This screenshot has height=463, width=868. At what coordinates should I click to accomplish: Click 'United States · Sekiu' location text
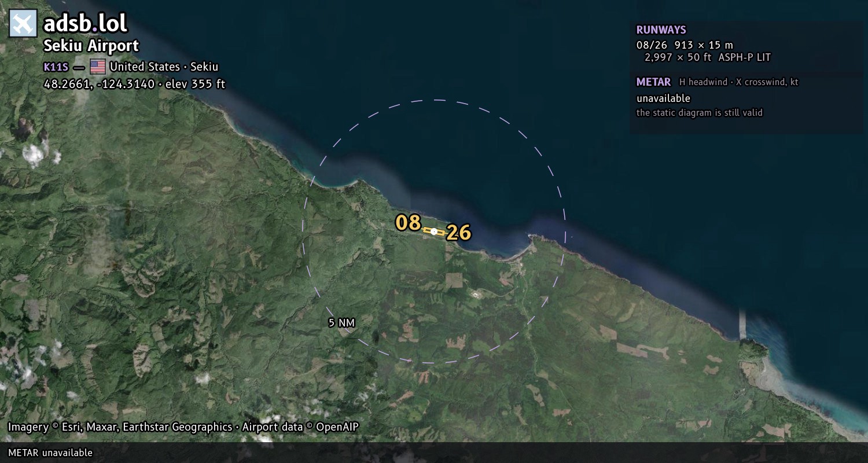164,67
